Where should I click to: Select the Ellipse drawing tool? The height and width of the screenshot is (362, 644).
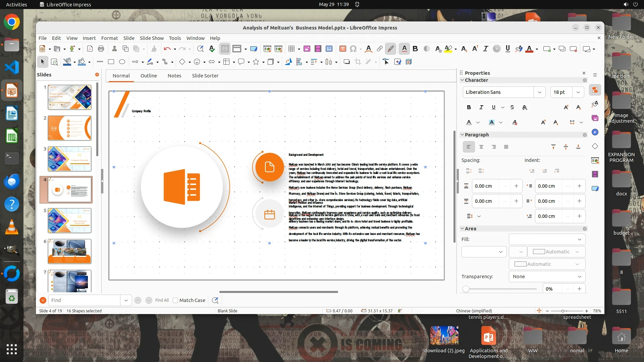point(122,62)
